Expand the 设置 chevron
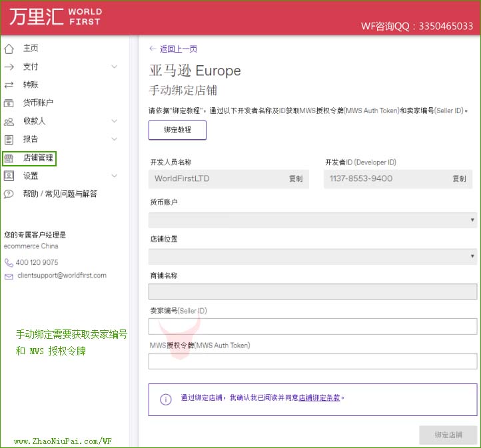The height and width of the screenshot is (448, 481). 115,176
